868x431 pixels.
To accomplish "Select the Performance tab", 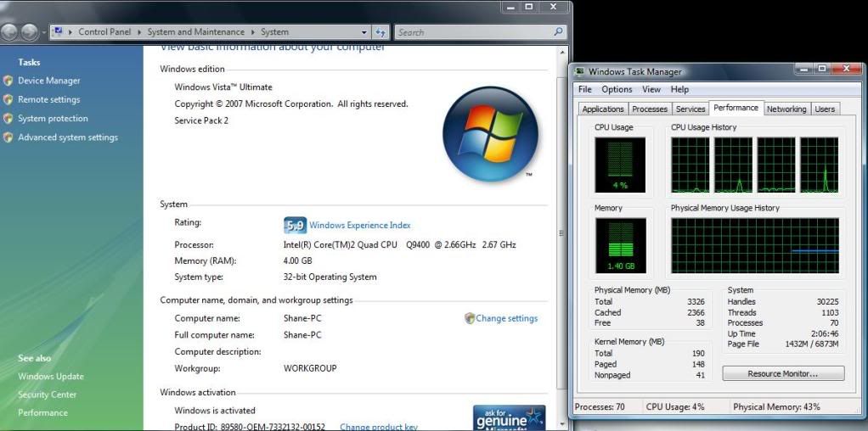I will click(736, 108).
